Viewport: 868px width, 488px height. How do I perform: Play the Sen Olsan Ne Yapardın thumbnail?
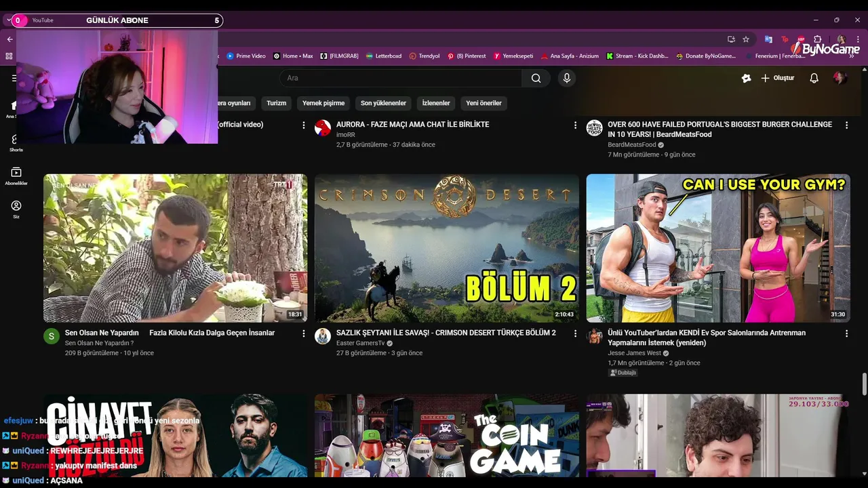click(175, 248)
